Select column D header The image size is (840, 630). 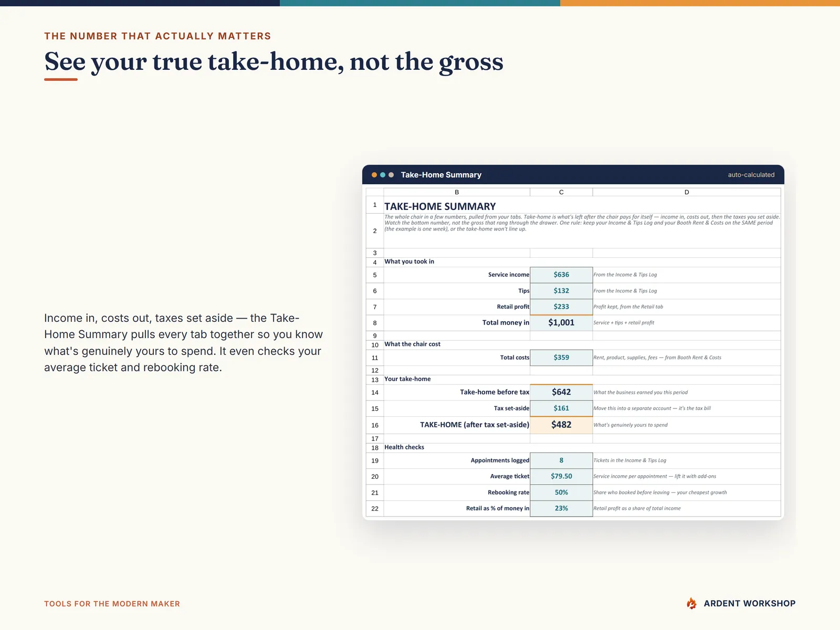pos(687,192)
